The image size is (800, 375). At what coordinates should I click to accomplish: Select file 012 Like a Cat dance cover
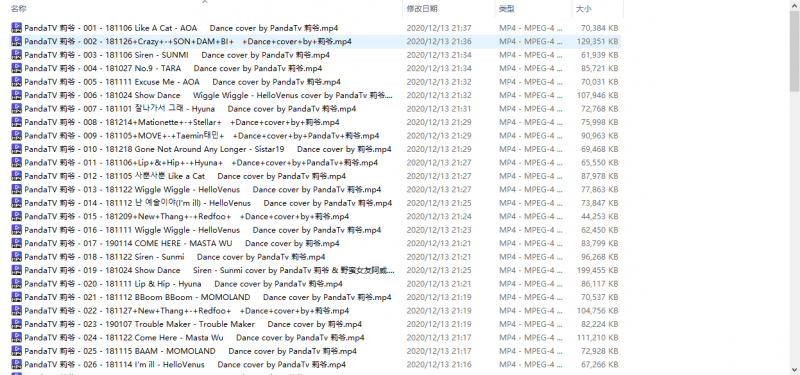click(315, 176)
